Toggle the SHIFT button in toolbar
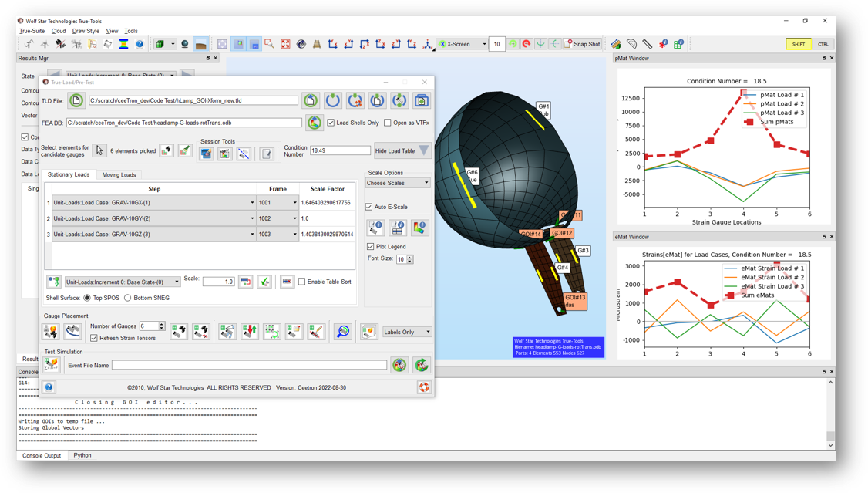The height and width of the screenshot is (493, 868). (x=799, y=44)
